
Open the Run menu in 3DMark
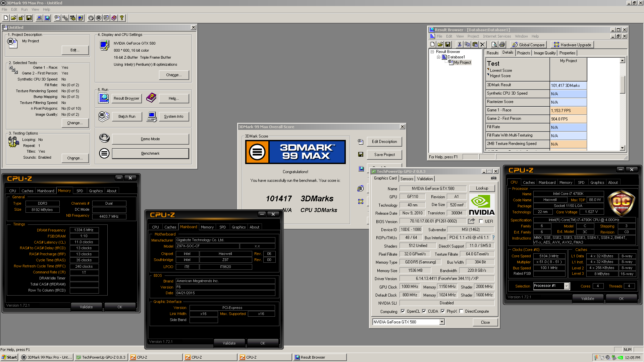point(24,9)
